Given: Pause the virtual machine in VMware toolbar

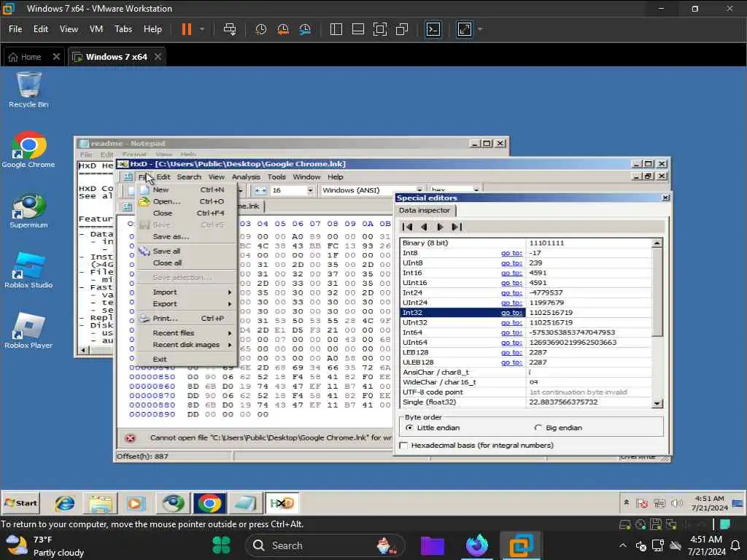Looking at the screenshot, I should [x=186, y=29].
